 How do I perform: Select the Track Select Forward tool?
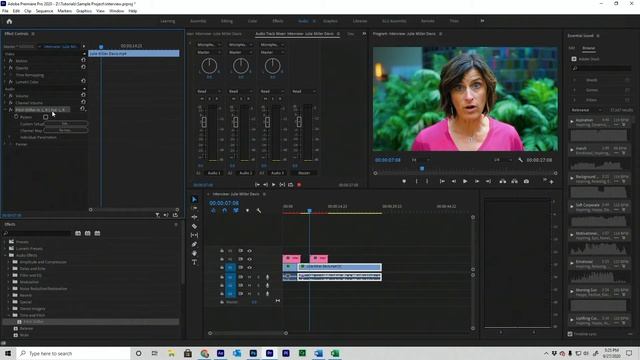194,208
